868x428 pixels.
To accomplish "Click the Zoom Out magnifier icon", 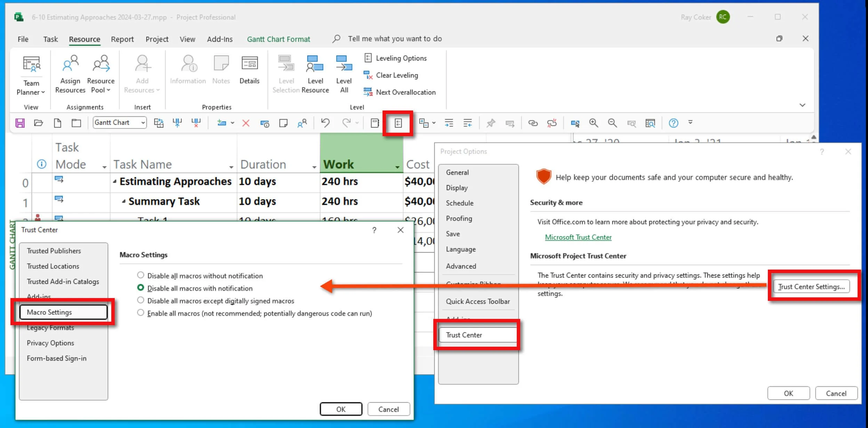I will click(612, 123).
